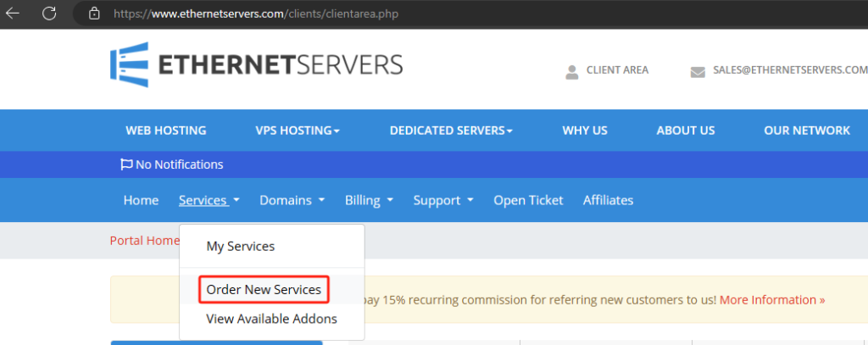Choose My Services from dropdown

[240, 246]
